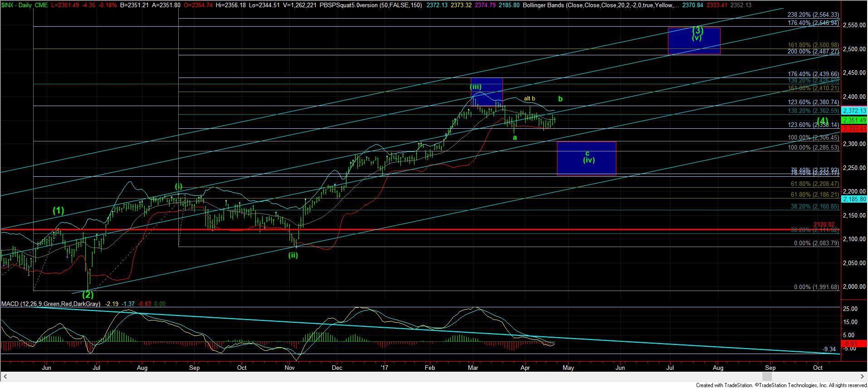
Task: Select the blue (iii) target box
Action: [x=487, y=92]
